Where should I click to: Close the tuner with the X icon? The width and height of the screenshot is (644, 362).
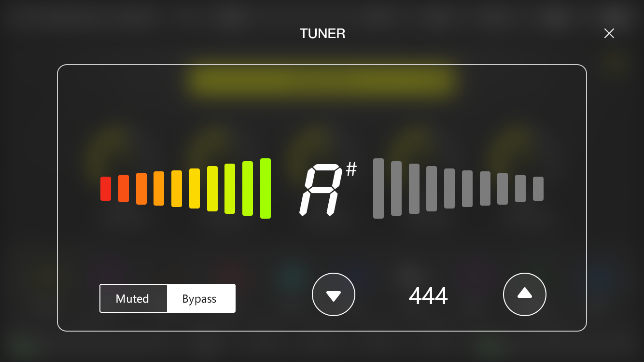609,33
